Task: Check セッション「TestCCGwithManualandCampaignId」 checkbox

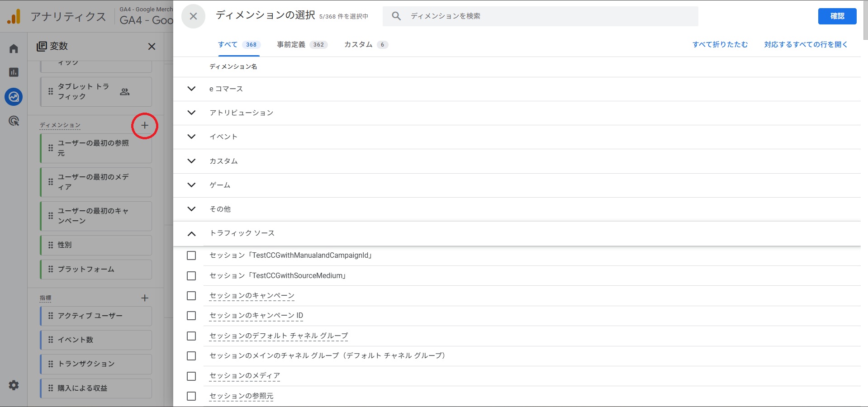Action: [x=191, y=256]
